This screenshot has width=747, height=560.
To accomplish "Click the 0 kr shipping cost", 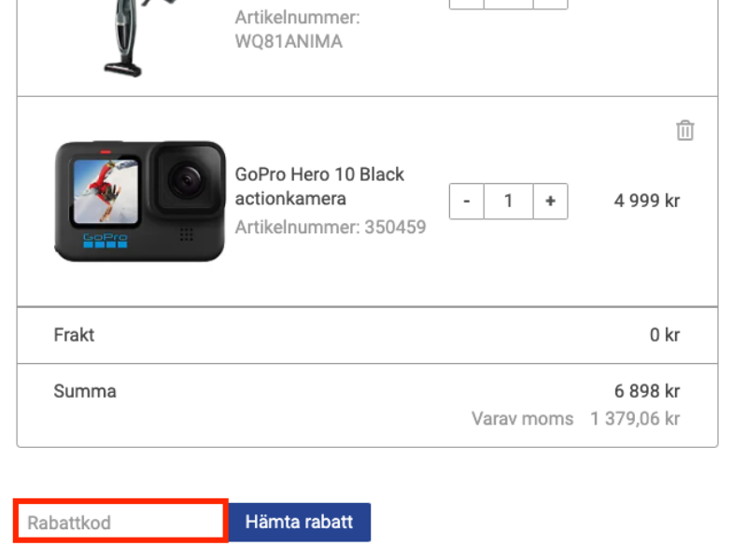I will click(x=665, y=335).
